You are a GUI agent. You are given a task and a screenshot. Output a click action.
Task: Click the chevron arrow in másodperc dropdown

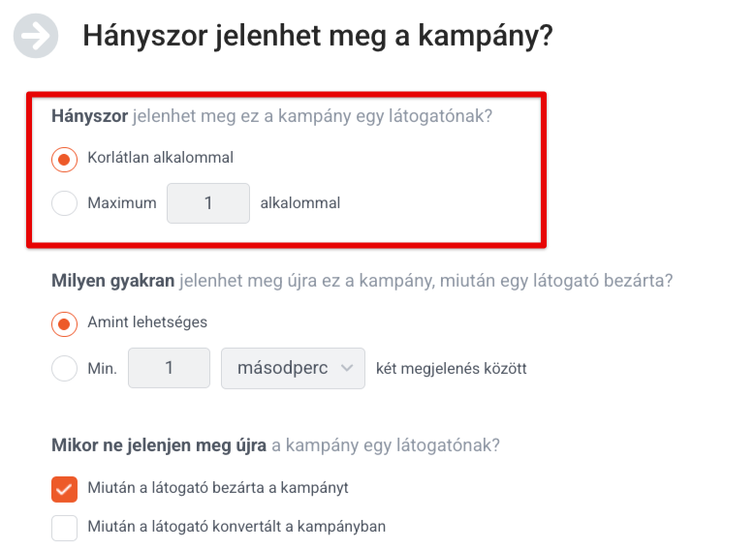click(347, 368)
